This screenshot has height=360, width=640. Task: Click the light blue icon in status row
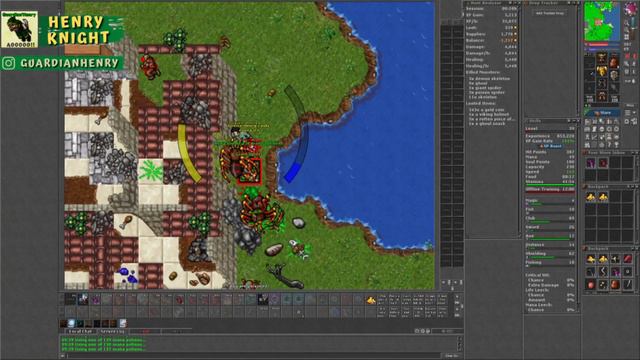71,324
